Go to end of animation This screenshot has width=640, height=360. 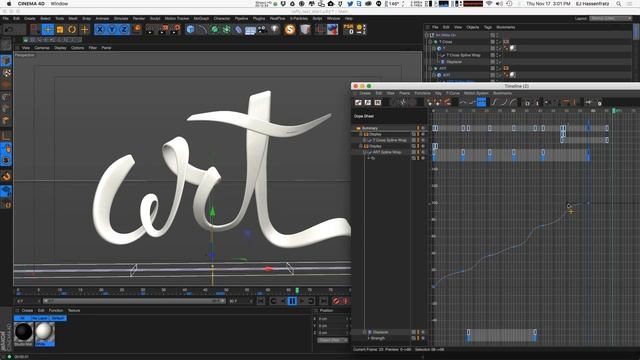323,301
